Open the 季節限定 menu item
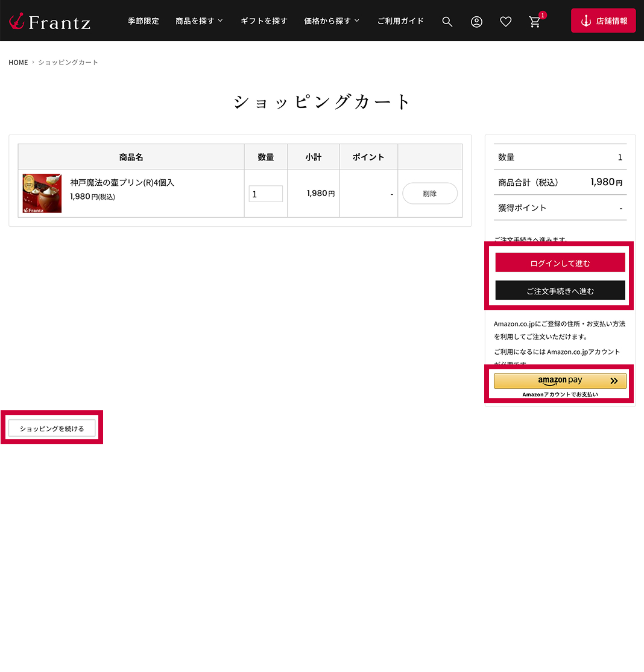Screen dimensions: 644x672 (x=144, y=21)
